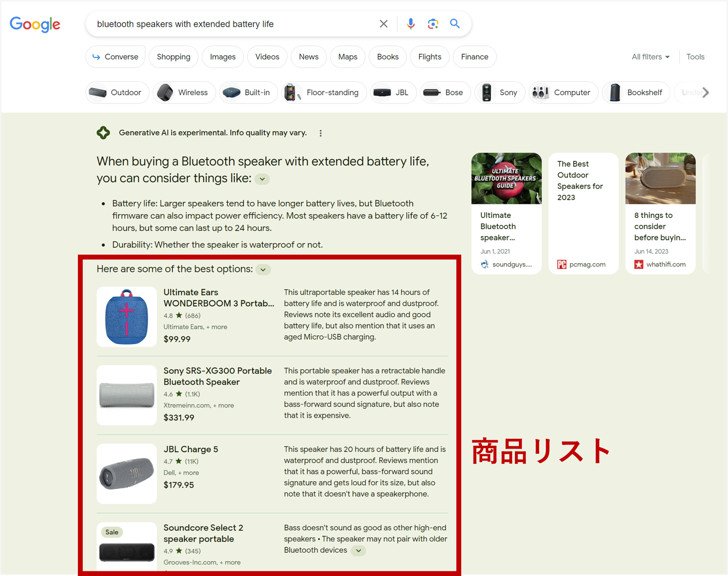Click the voice search microphone icon
This screenshot has height=576, width=728.
tap(410, 24)
